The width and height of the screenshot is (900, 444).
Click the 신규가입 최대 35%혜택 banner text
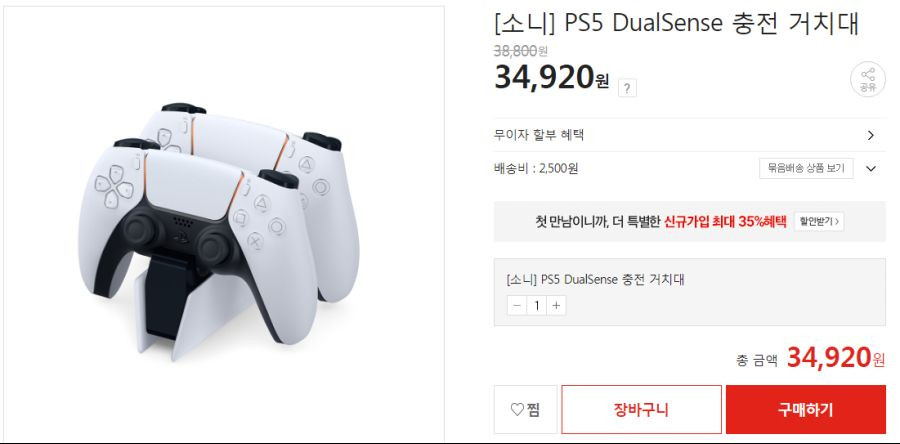(725, 221)
